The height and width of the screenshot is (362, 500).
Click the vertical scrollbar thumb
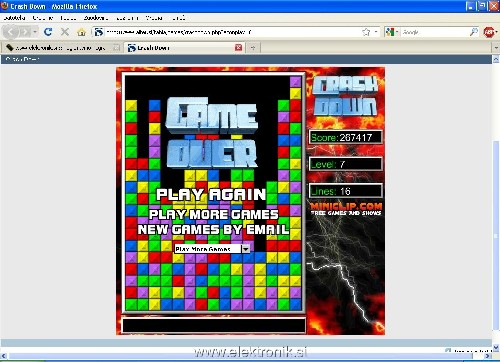(x=496, y=235)
